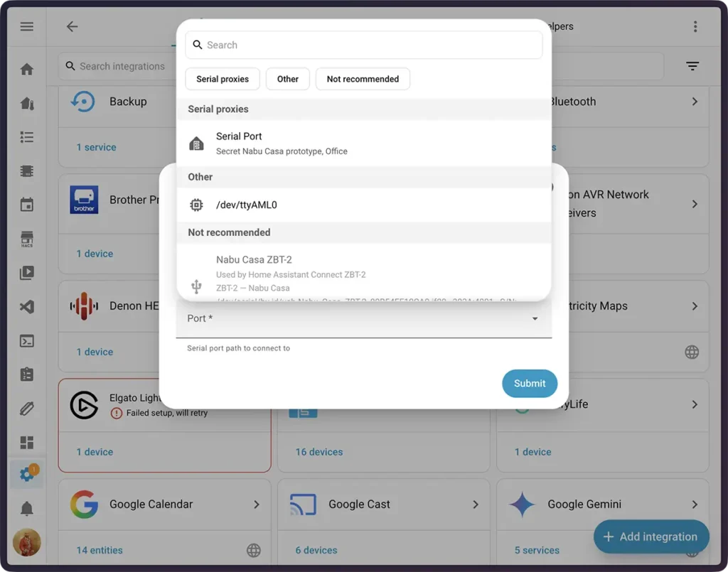Open Settings gear with notification badge
This screenshot has width=728, height=572.
pos(28,474)
